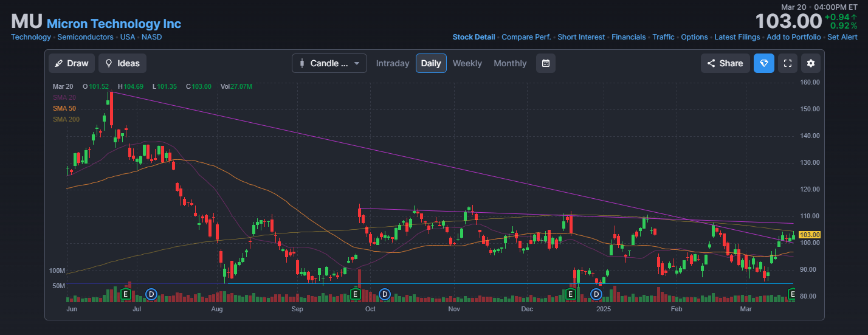
Task: Select the Stock Detail link
Action: pos(474,37)
